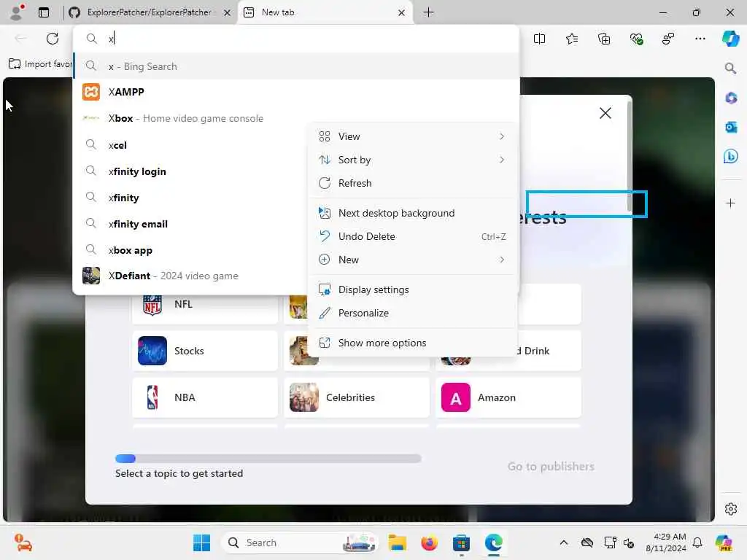
Task: Launch Firefox from the taskbar
Action: (x=429, y=542)
